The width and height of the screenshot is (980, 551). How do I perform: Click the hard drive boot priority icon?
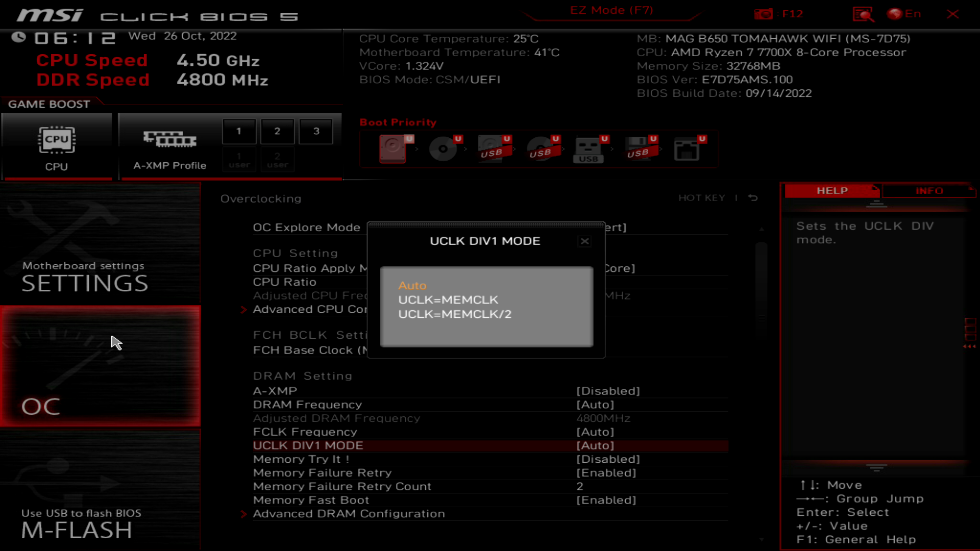click(392, 149)
